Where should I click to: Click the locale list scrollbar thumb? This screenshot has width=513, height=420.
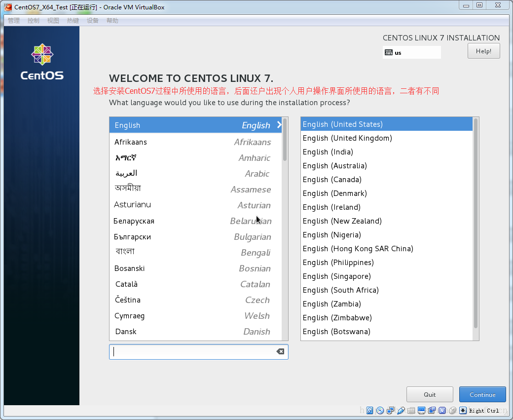476,223
